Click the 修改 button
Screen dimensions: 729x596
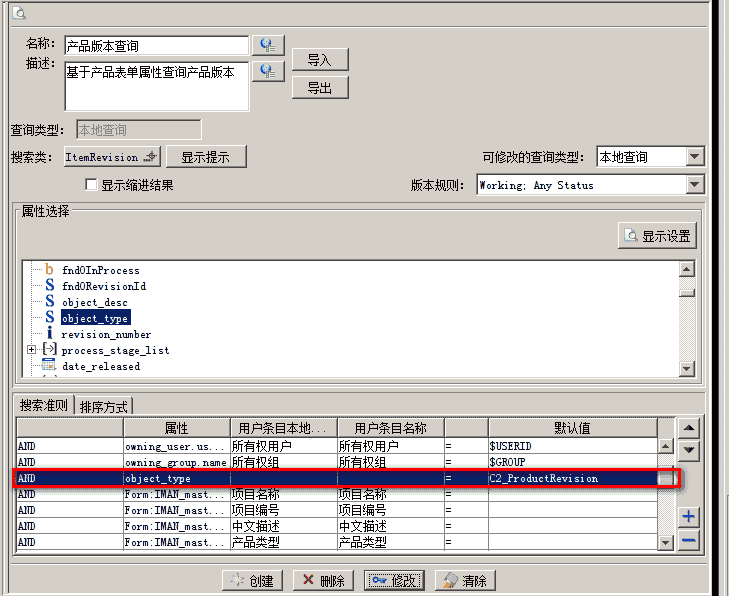(x=394, y=580)
